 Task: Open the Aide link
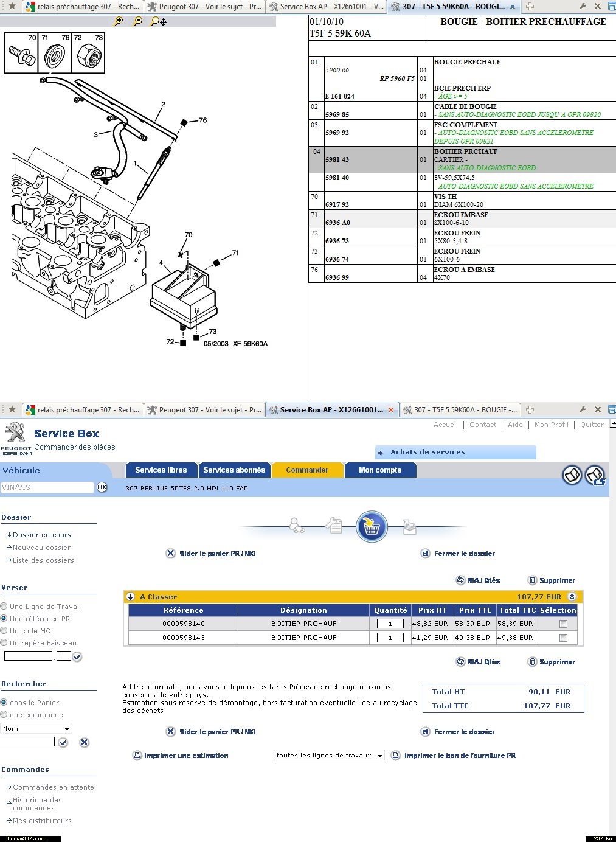(515, 425)
